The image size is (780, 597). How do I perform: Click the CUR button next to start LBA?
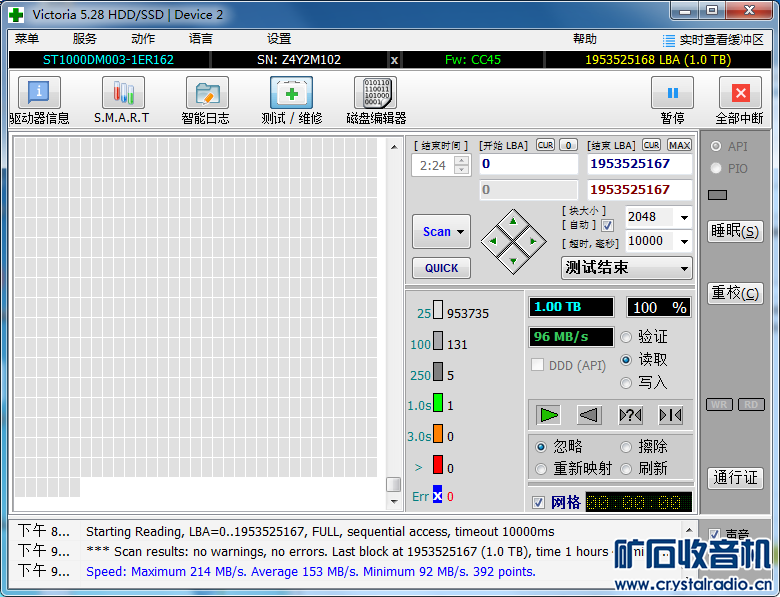(545, 145)
